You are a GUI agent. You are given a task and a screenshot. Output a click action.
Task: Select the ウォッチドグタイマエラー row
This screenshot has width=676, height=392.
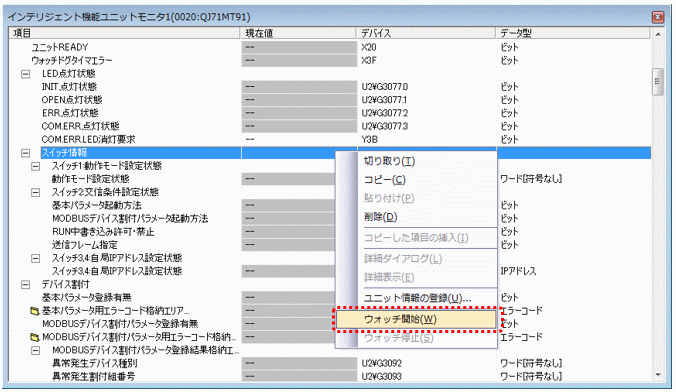click(x=72, y=60)
